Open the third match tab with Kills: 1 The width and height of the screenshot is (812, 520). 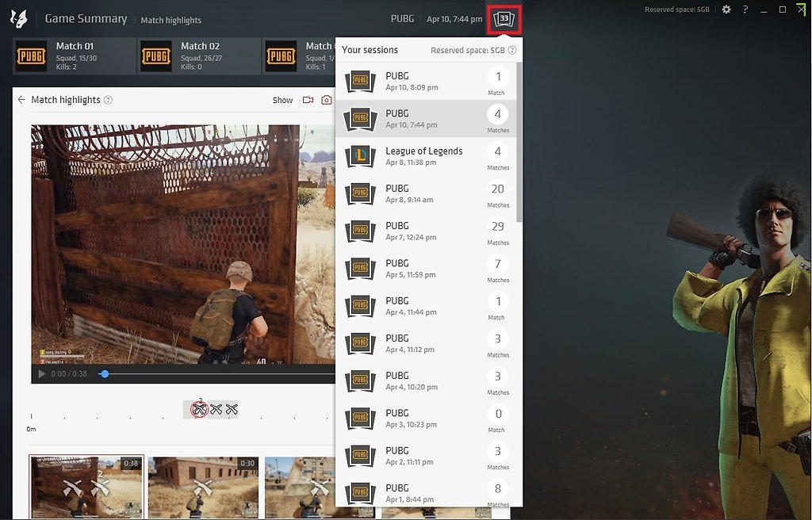pyautogui.click(x=299, y=56)
